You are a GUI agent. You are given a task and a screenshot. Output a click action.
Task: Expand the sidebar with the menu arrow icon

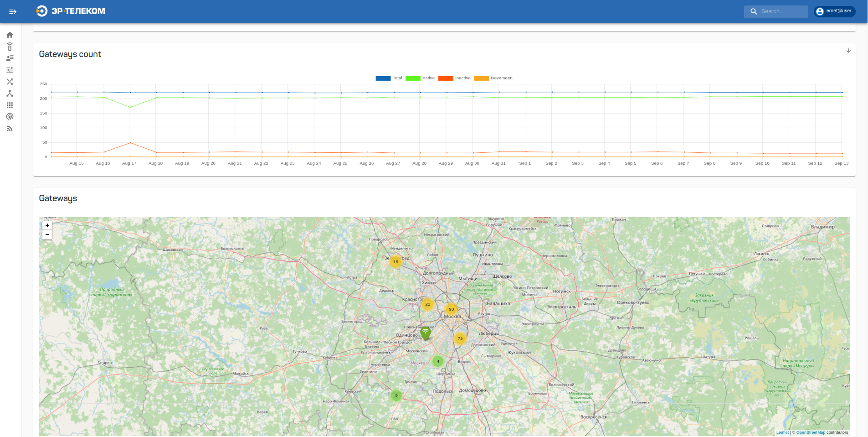pos(13,11)
